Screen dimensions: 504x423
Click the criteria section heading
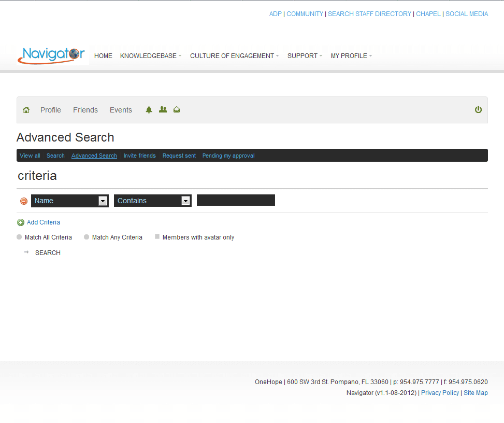click(37, 176)
